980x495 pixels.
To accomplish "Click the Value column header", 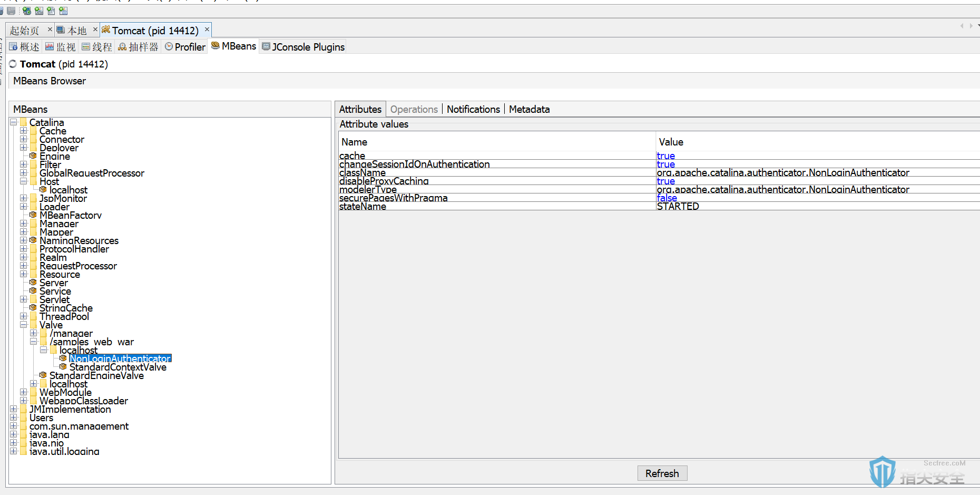I will click(818, 142).
